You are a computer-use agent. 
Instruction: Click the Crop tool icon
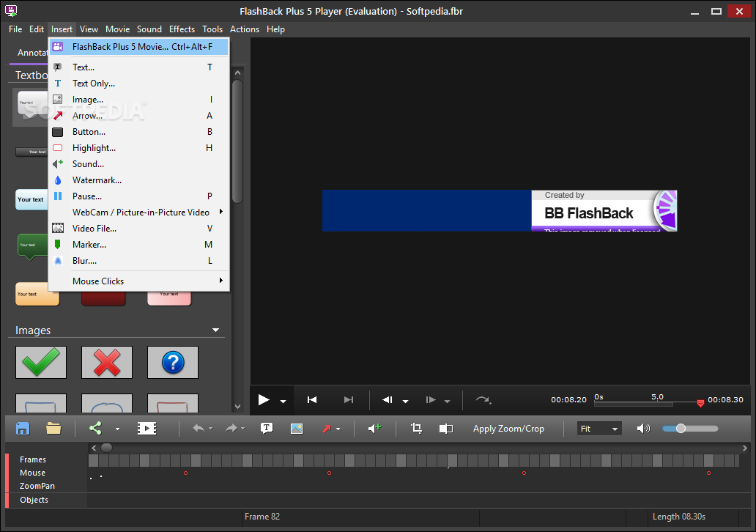coord(416,428)
